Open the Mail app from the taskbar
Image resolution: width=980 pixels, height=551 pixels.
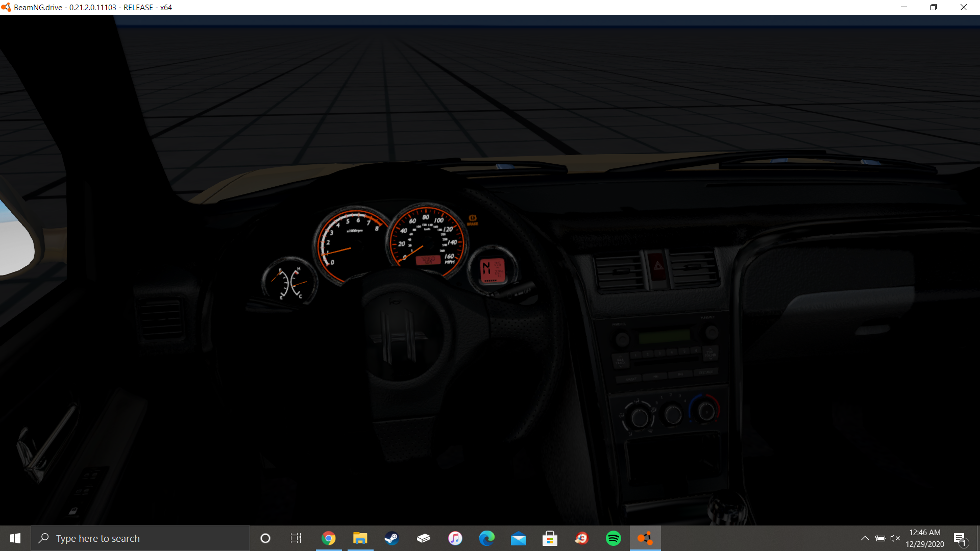pyautogui.click(x=519, y=538)
